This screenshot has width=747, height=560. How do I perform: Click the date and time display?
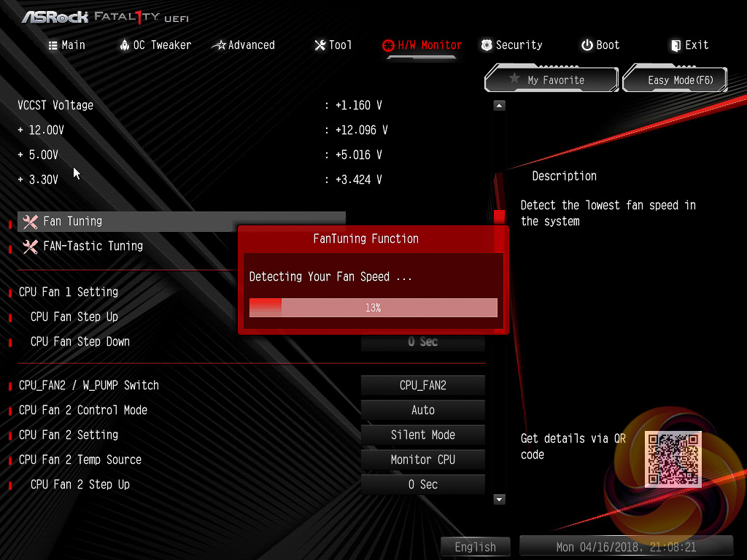pos(626,547)
